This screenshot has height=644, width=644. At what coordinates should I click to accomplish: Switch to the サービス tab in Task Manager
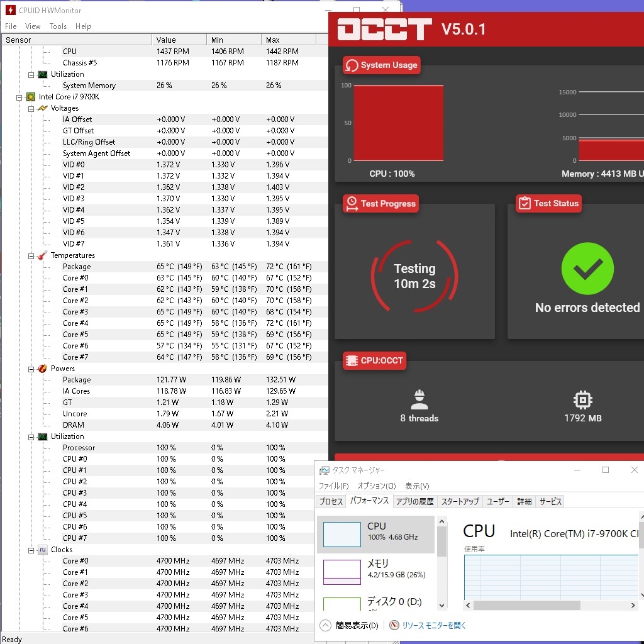(550, 501)
